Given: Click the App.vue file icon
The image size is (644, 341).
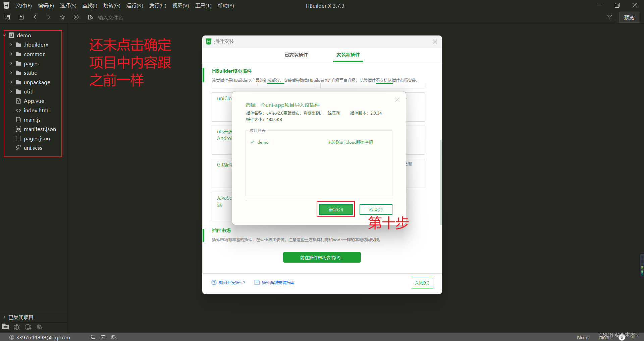Looking at the screenshot, I should [18, 101].
